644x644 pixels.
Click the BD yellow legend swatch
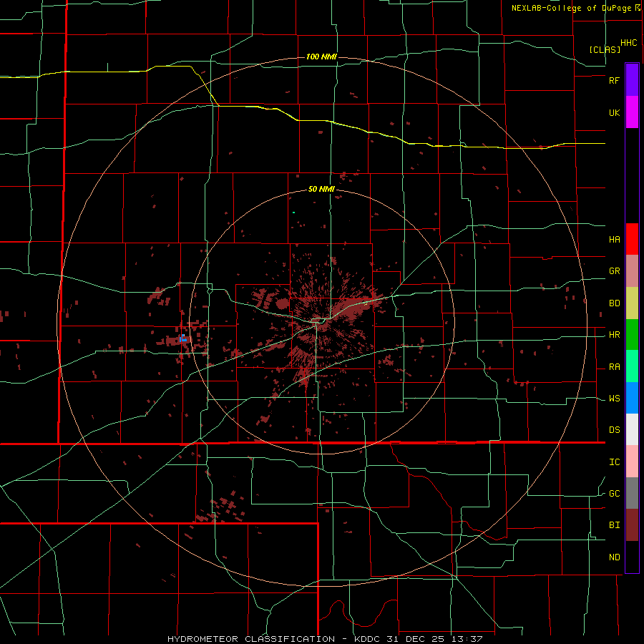click(x=632, y=303)
